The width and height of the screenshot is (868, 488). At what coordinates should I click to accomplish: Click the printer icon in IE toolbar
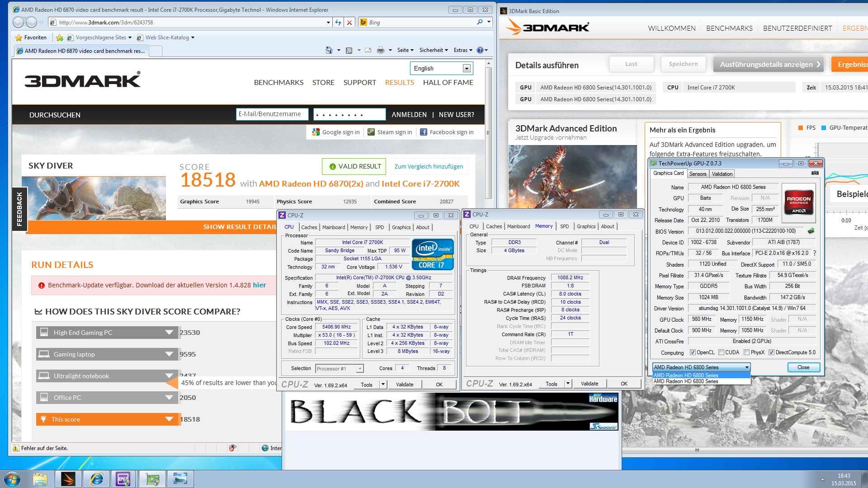click(381, 50)
